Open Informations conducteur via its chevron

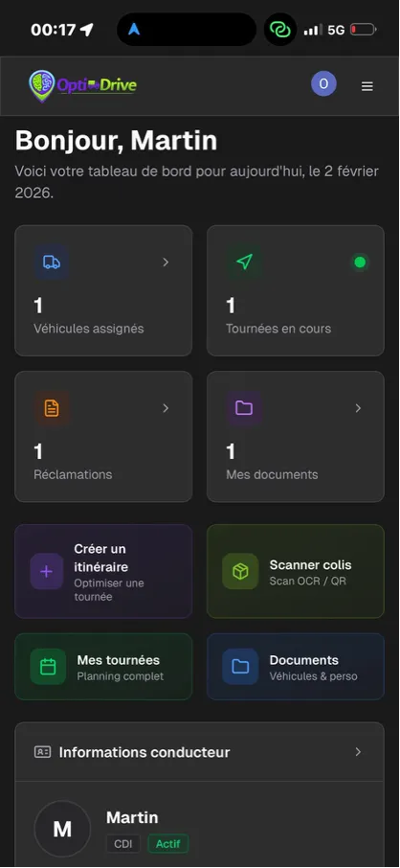point(358,752)
